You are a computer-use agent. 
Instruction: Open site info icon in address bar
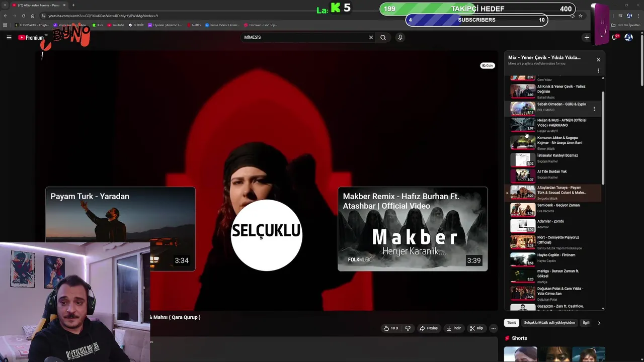coord(43,16)
